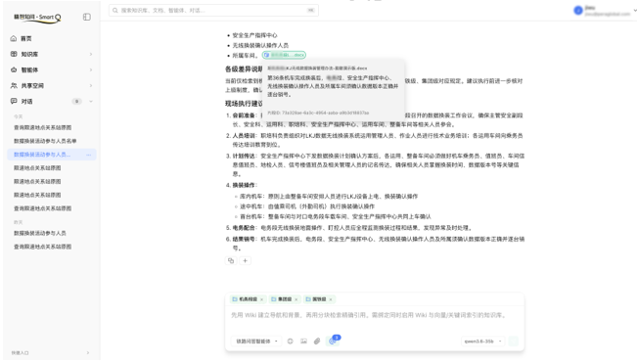Collapse the 对话 list chevron
The width and height of the screenshot is (637, 364).
point(91,101)
